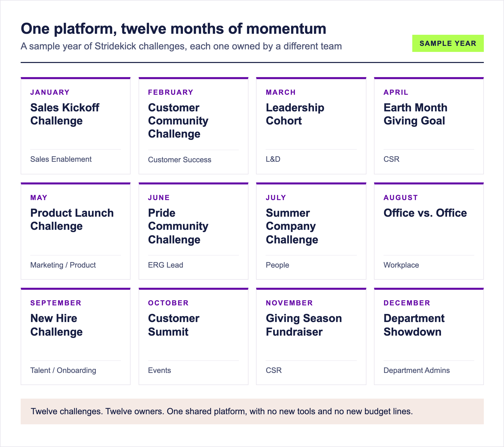The width and height of the screenshot is (504, 447).
Task: Click the Customer Success owner label
Action: click(x=180, y=160)
